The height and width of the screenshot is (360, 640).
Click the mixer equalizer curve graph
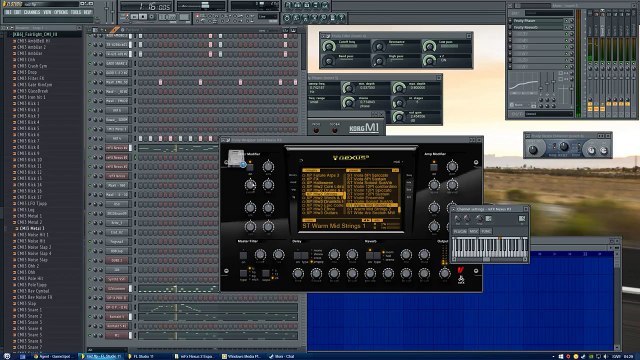[x=523, y=84]
